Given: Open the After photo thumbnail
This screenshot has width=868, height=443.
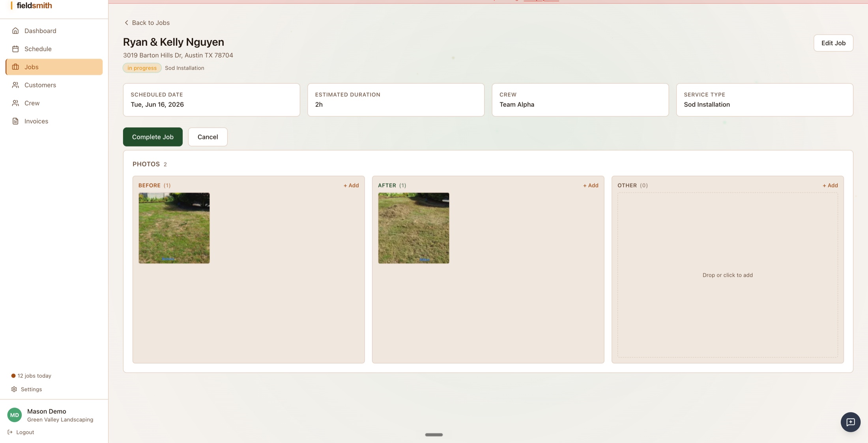Looking at the screenshot, I should pyautogui.click(x=413, y=228).
